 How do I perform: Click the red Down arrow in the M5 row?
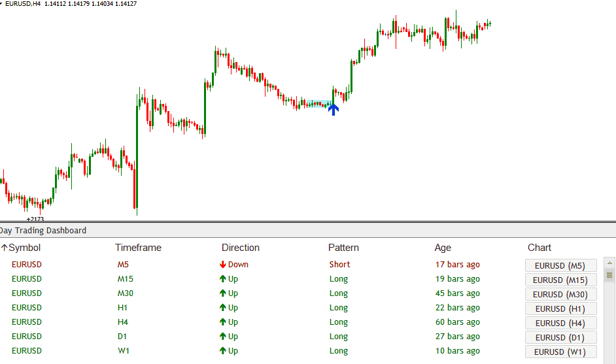(223, 265)
